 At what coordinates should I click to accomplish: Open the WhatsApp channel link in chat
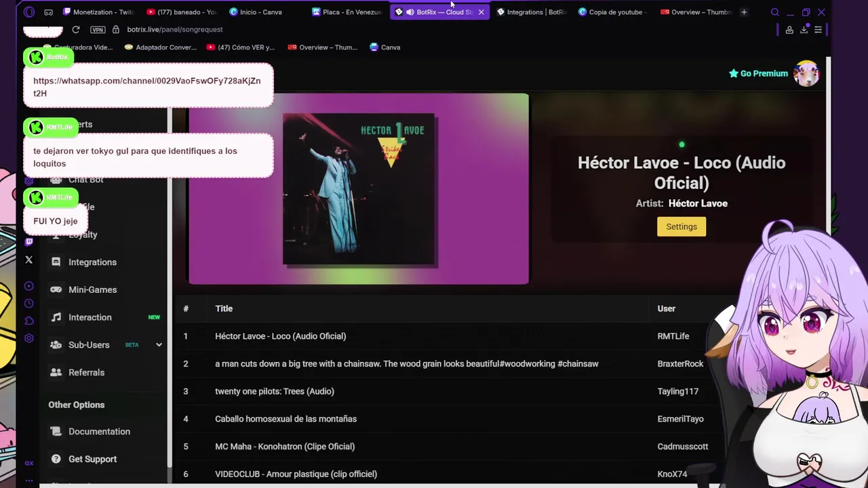click(146, 87)
